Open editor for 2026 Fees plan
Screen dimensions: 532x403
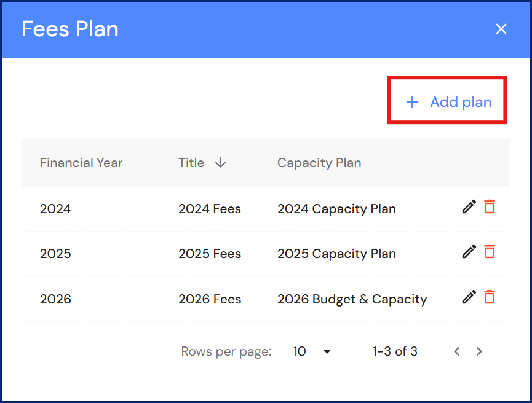(x=469, y=297)
